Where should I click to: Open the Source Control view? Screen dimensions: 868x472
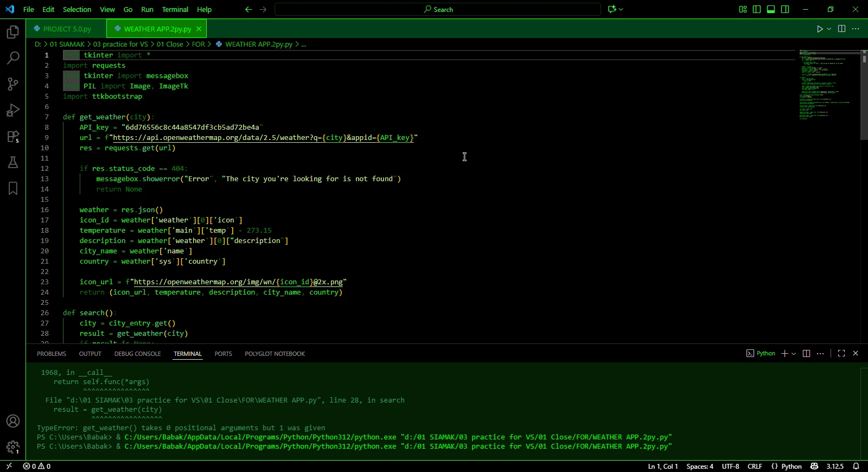click(x=13, y=84)
